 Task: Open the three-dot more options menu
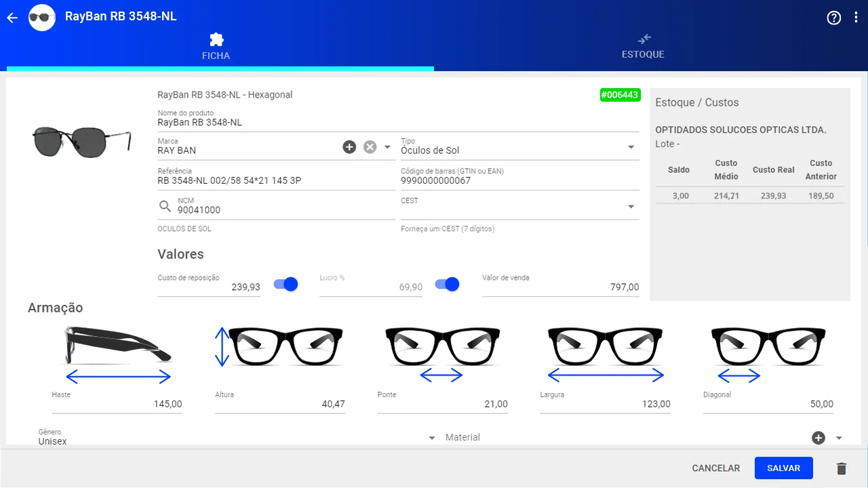(x=856, y=18)
